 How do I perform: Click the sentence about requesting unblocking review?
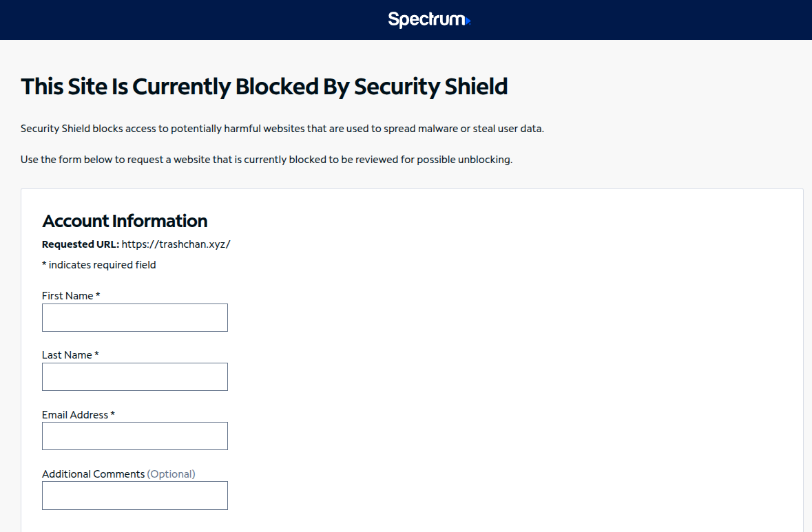click(266, 160)
